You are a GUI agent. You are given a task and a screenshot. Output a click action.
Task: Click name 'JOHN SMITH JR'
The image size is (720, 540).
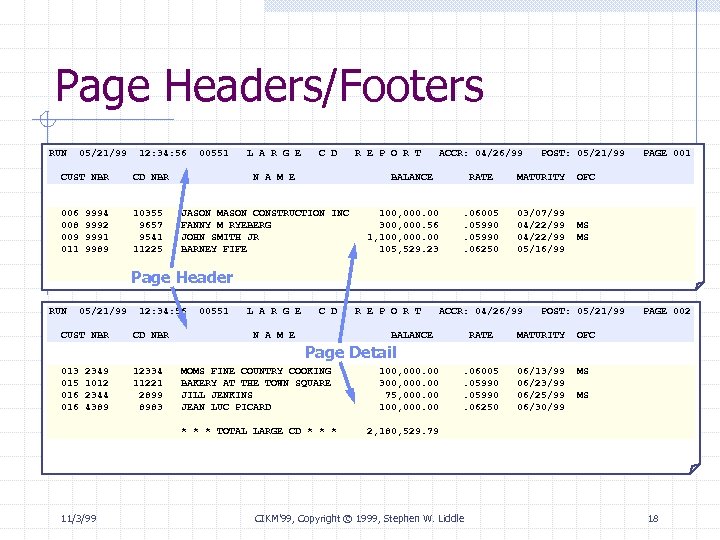(220, 237)
